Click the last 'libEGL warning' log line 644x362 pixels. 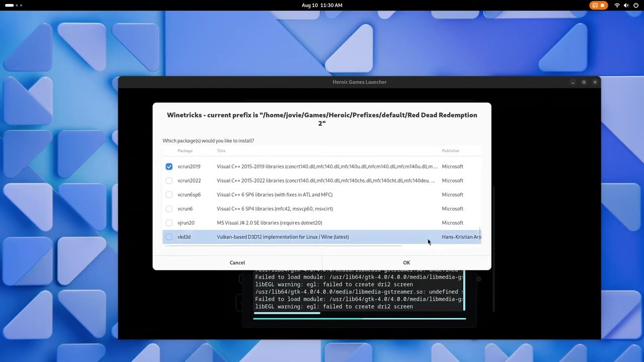(334, 307)
